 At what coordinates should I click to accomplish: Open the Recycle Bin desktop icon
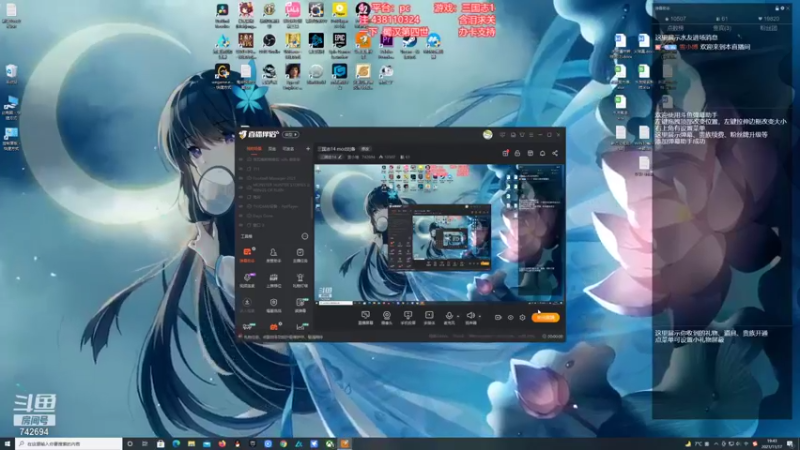pyautogui.click(x=11, y=74)
